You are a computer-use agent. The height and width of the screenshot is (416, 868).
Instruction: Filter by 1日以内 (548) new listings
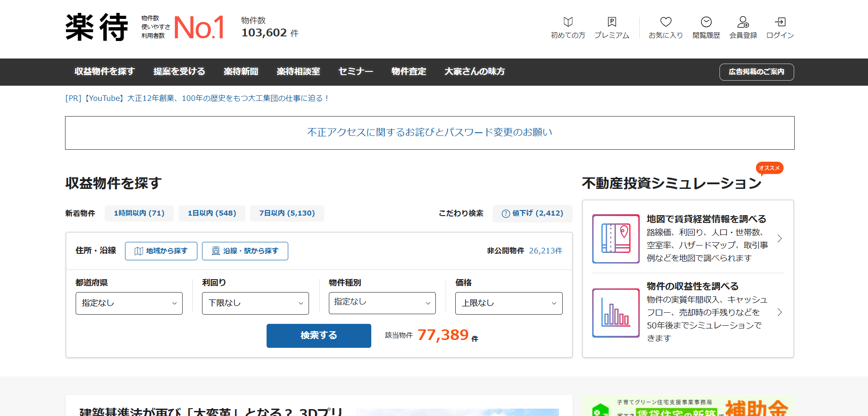pos(212,213)
